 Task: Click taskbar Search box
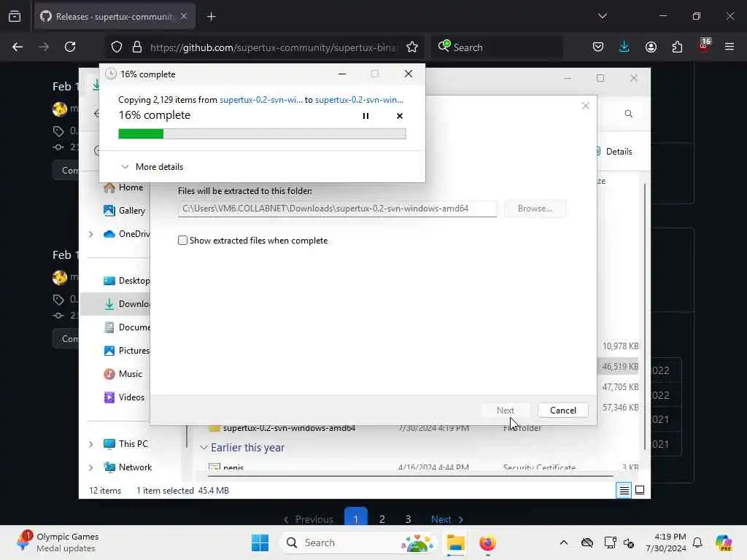(x=358, y=542)
